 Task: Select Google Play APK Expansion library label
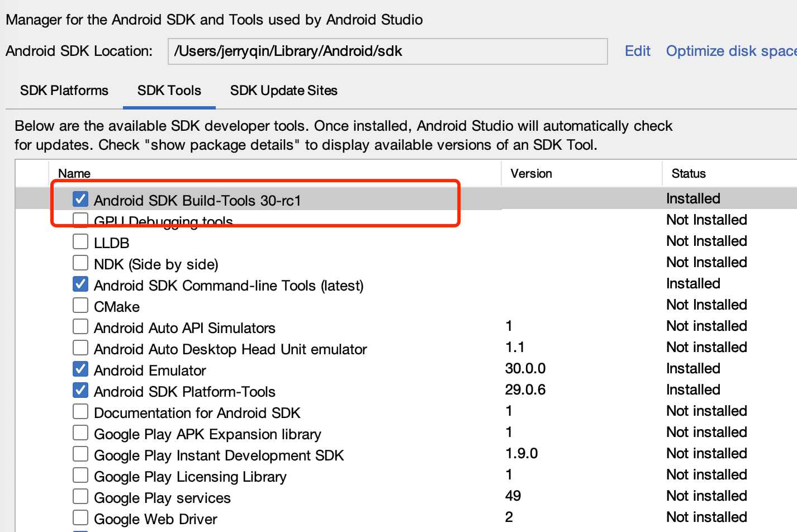207,434
